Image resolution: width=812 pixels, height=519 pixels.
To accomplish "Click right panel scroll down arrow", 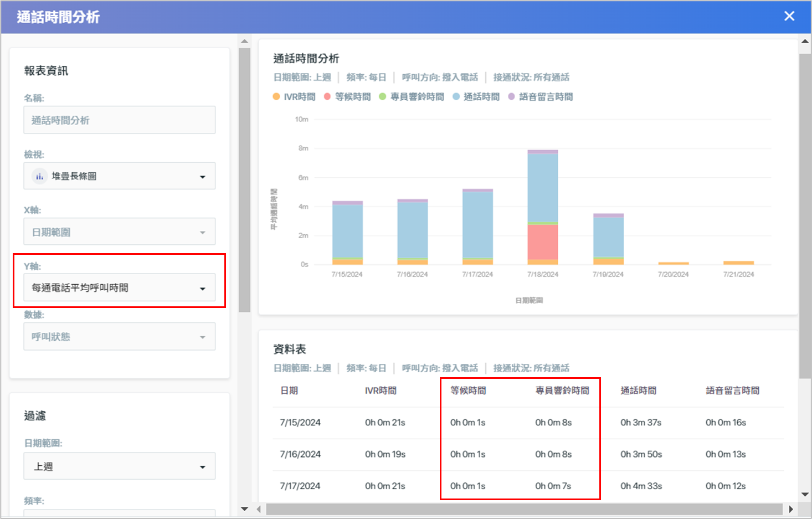I will pyautogui.click(x=805, y=495).
